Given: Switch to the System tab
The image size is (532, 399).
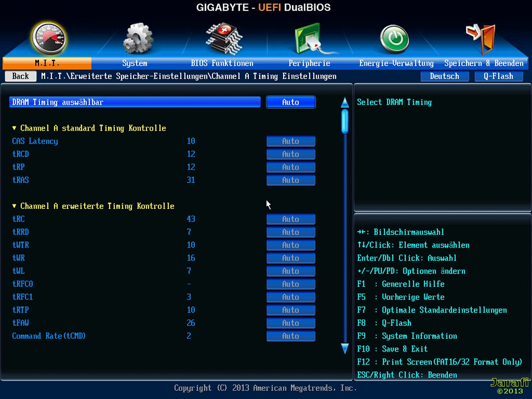Looking at the screenshot, I should click(x=135, y=63).
